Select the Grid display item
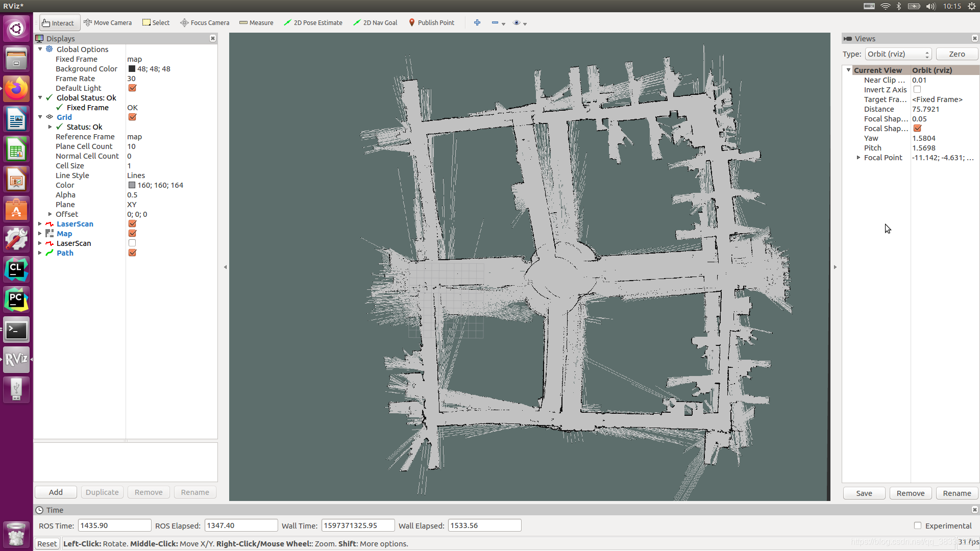 [x=64, y=117]
